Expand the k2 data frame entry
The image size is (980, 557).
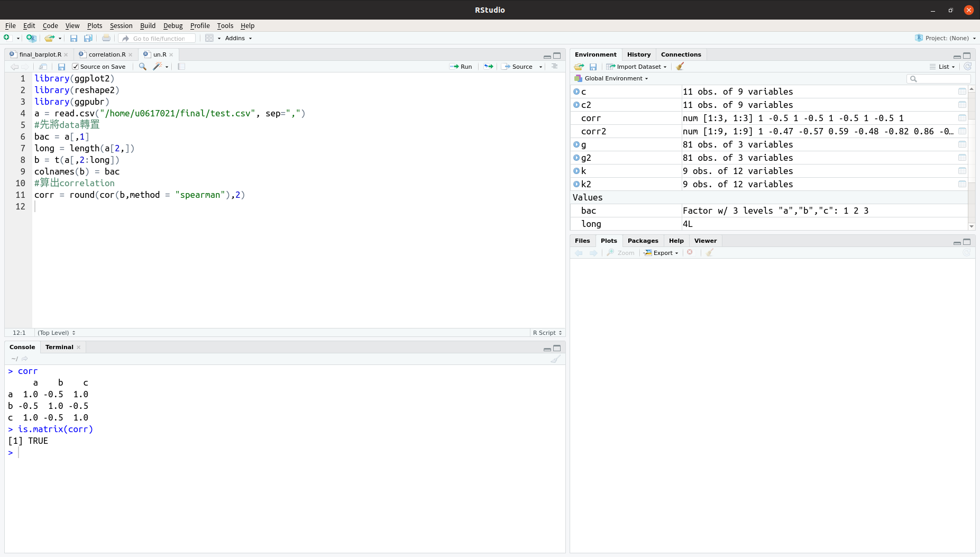tap(576, 184)
